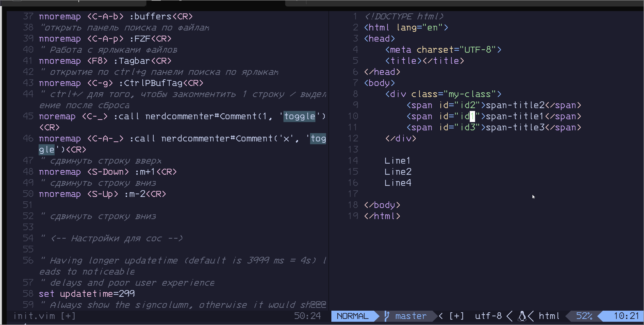
Task: Click the NORMAL mode indicator
Action: click(352, 316)
